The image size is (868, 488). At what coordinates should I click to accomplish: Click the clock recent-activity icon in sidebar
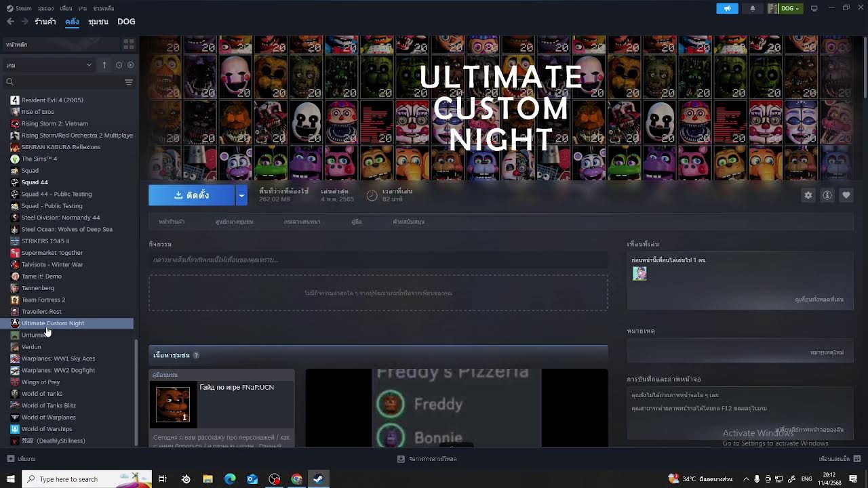click(x=119, y=65)
